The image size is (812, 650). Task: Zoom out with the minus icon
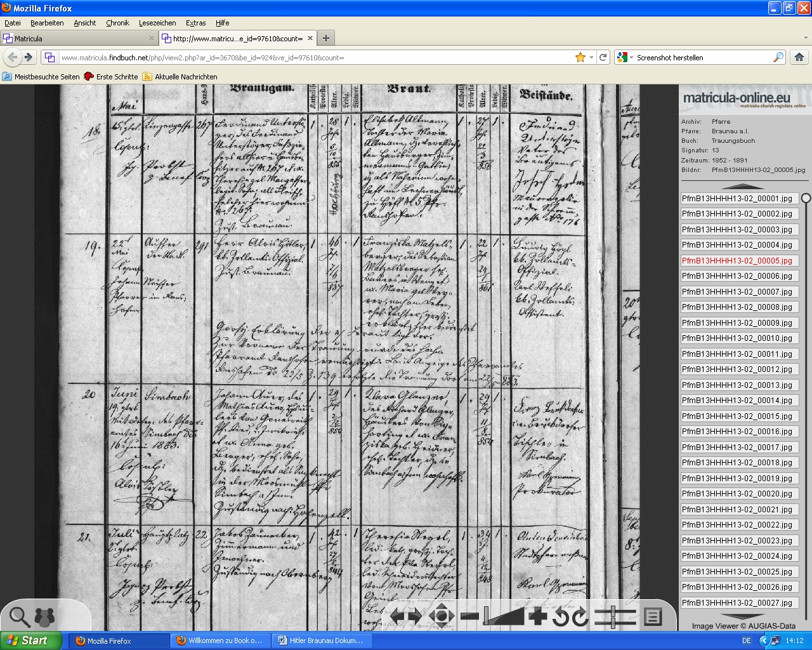[469, 616]
